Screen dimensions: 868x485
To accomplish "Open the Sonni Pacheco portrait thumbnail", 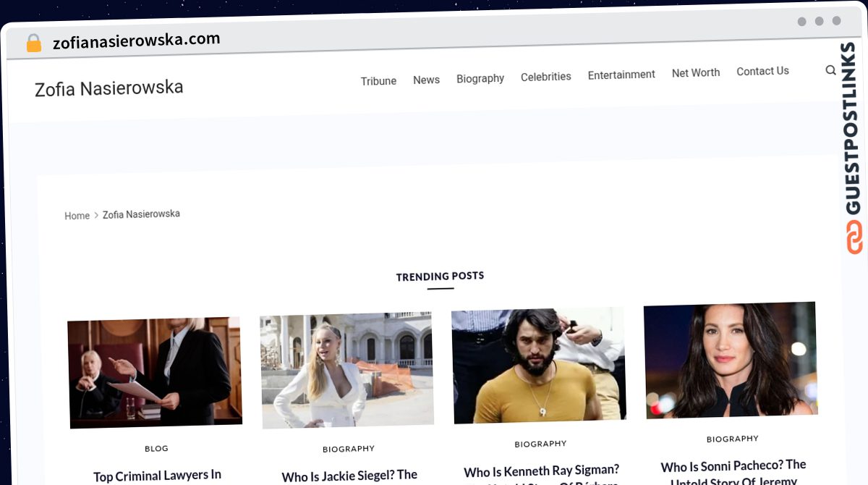I will pos(731,360).
